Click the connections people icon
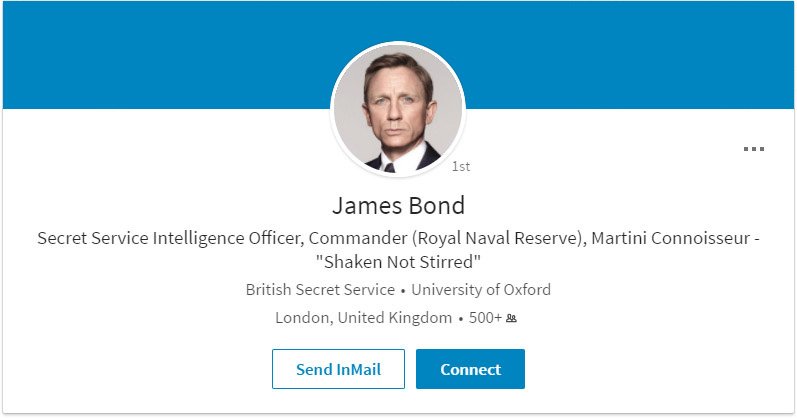This screenshot has width=797, height=418. click(x=511, y=318)
